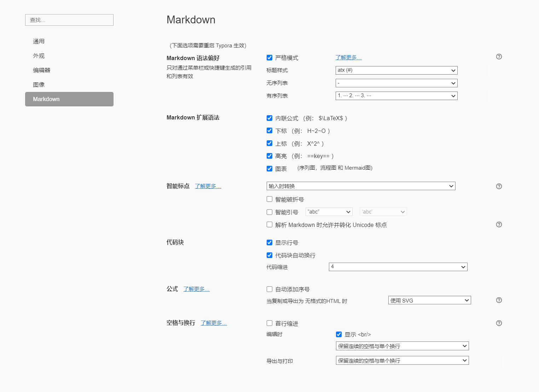Disable 内联公式 checkbox
The image size is (539, 392).
pos(269,118)
